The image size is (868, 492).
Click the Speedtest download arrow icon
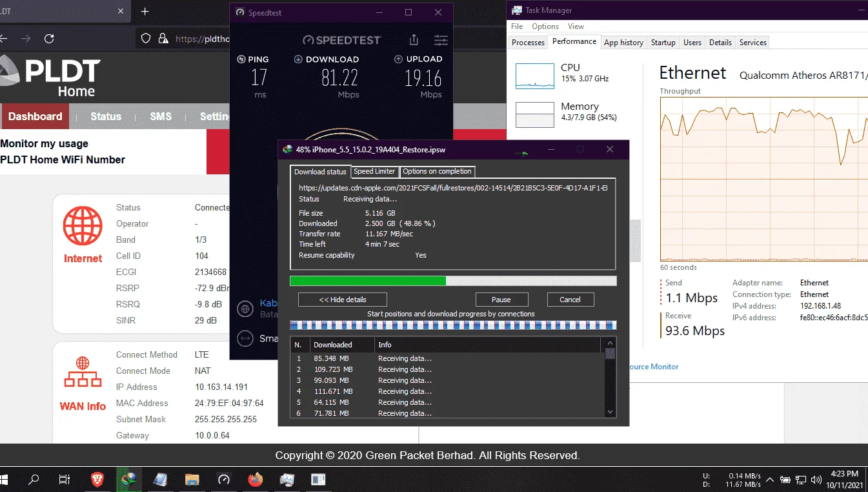298,59
